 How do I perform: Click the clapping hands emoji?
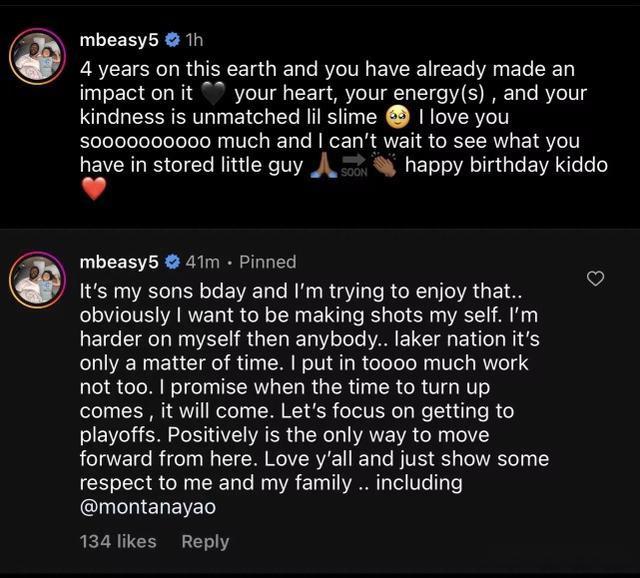(387, 166)
